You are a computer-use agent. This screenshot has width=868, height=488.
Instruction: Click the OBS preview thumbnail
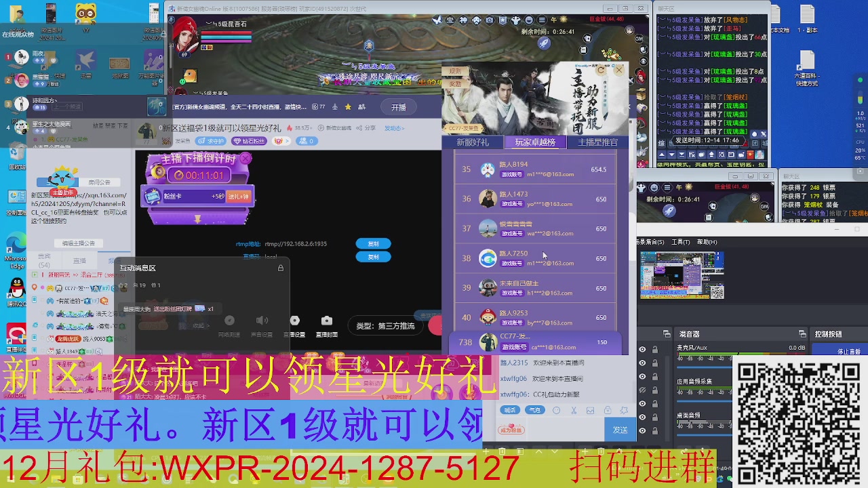(x=682, y=275)
